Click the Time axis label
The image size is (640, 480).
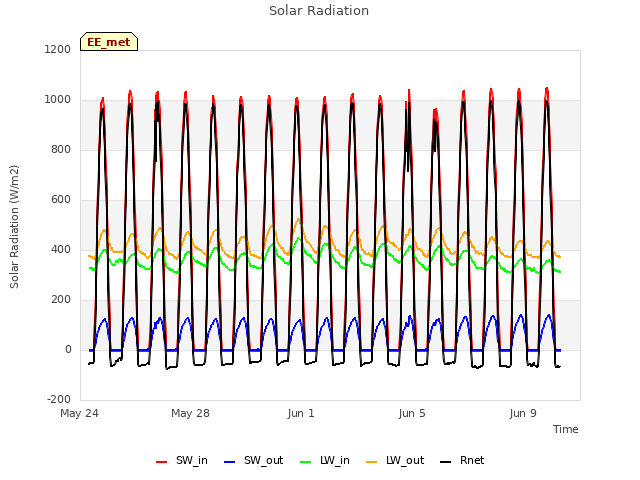[x=566, y=429]
